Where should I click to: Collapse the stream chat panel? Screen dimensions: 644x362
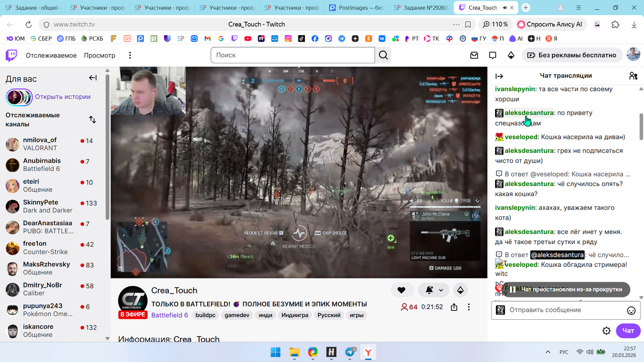coord(499,76)
